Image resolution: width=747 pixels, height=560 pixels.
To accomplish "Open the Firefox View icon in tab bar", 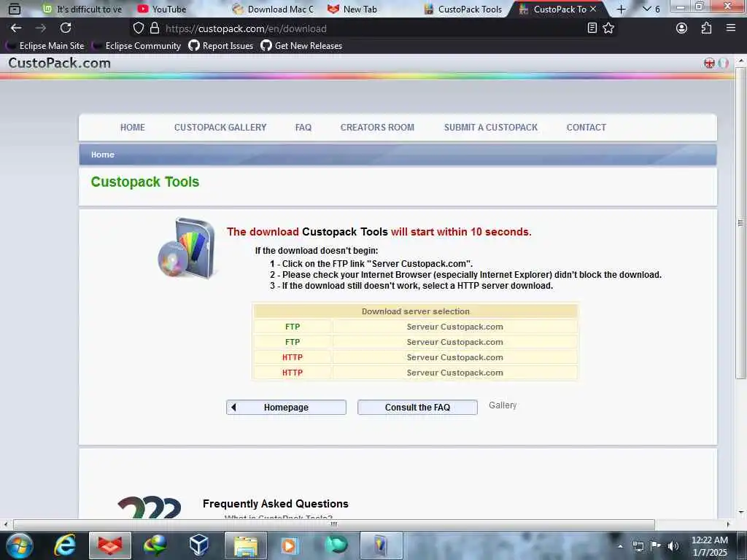I will click(x=15, y=9).
